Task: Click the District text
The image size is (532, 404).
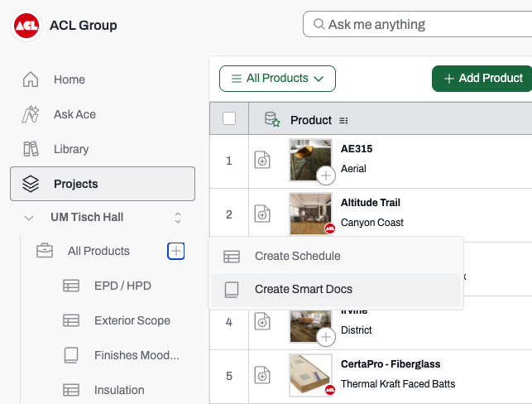Action: (x=357, y=330)
